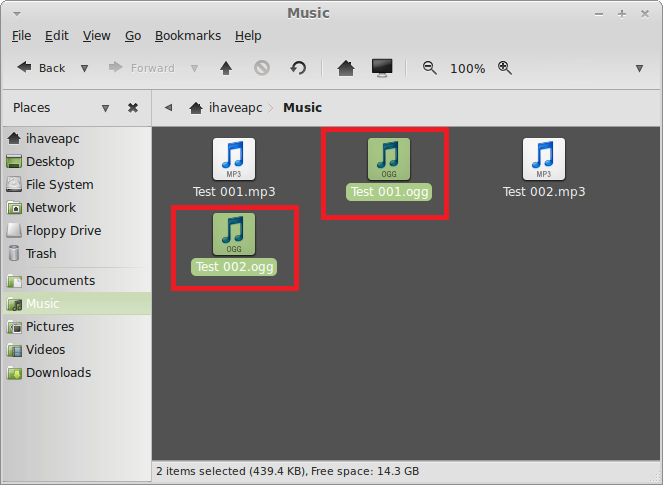Screen dimensions: 663x485
Task: Open File System in the sidebar
Action: pos(77,184)
